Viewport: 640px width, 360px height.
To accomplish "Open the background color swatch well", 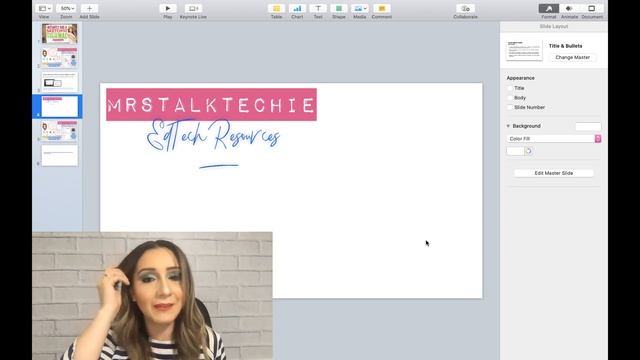I will tap(515, 151).
